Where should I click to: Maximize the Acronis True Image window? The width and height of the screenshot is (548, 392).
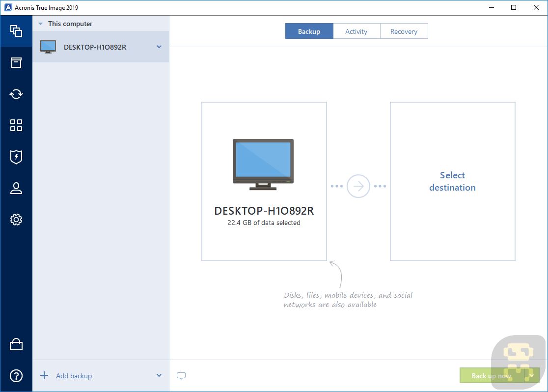[x=514, y=7]
